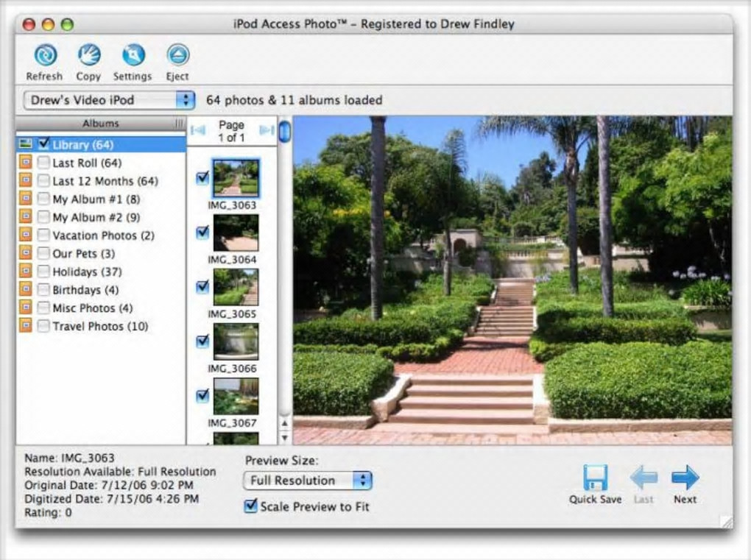Select the Misc Photos (4) album
Screen dimensions: 751x560
point(101,308)
